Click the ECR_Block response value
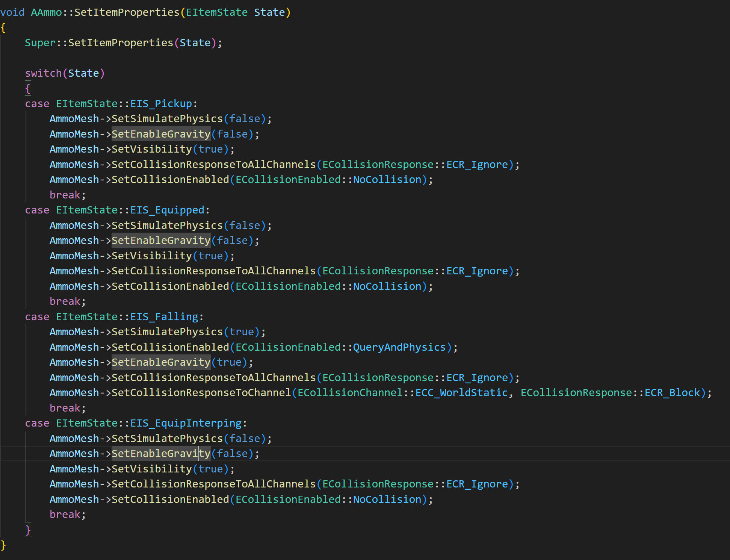Screen dimensions: 730x560 coord(673,393)
